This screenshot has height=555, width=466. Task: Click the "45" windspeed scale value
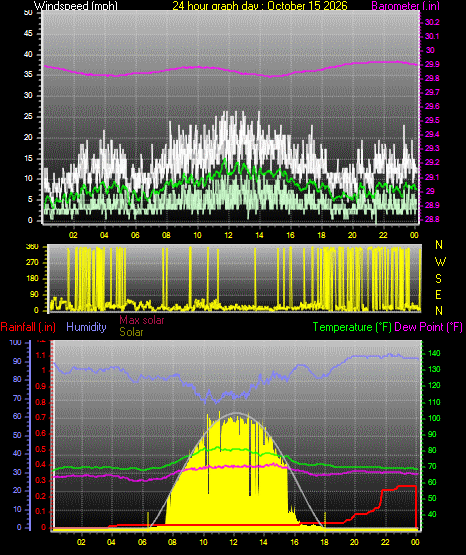click(x=28, y=34)
